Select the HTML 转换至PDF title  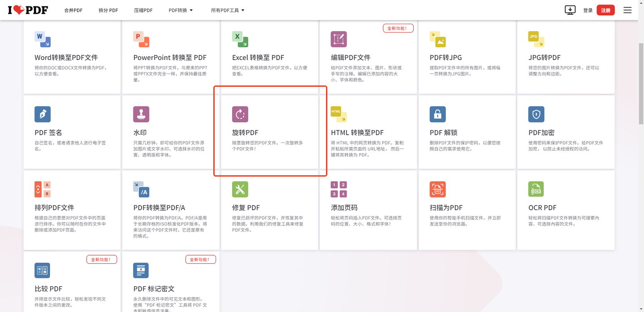tap(357, 133)
